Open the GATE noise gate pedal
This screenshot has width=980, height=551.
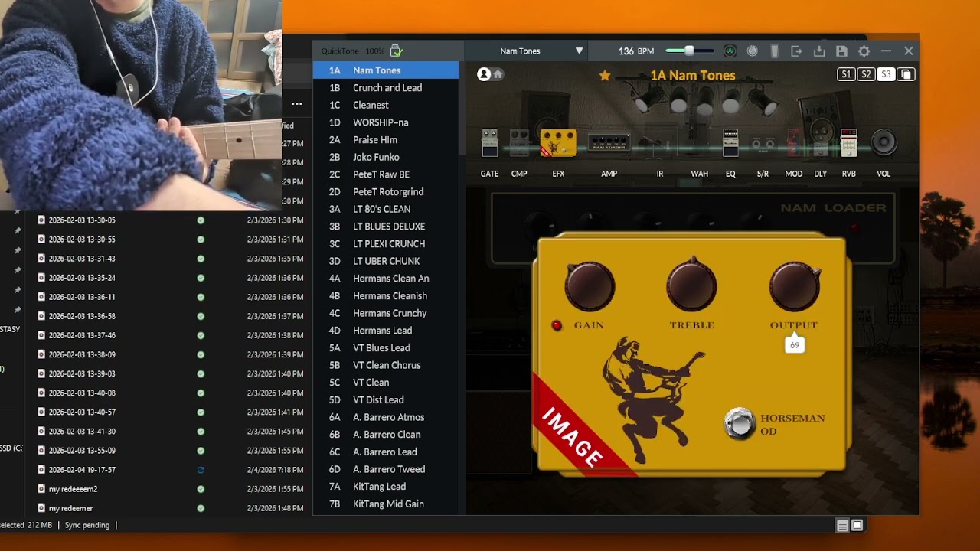tap(489, 143)
